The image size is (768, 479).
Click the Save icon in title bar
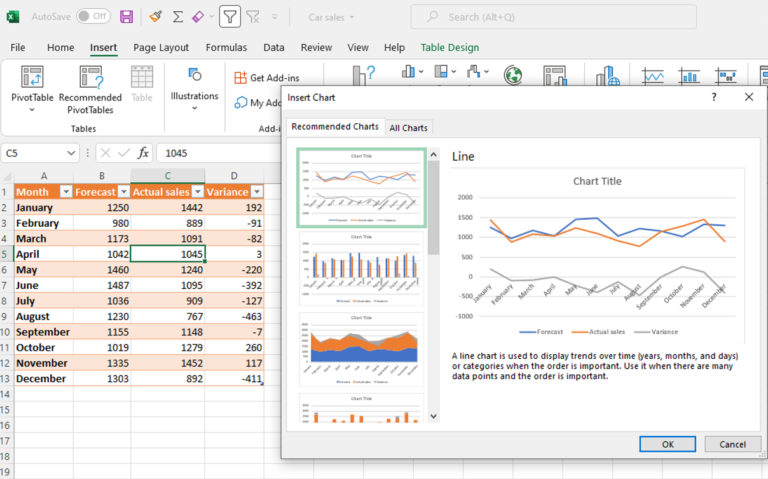(x=127, y=16)
